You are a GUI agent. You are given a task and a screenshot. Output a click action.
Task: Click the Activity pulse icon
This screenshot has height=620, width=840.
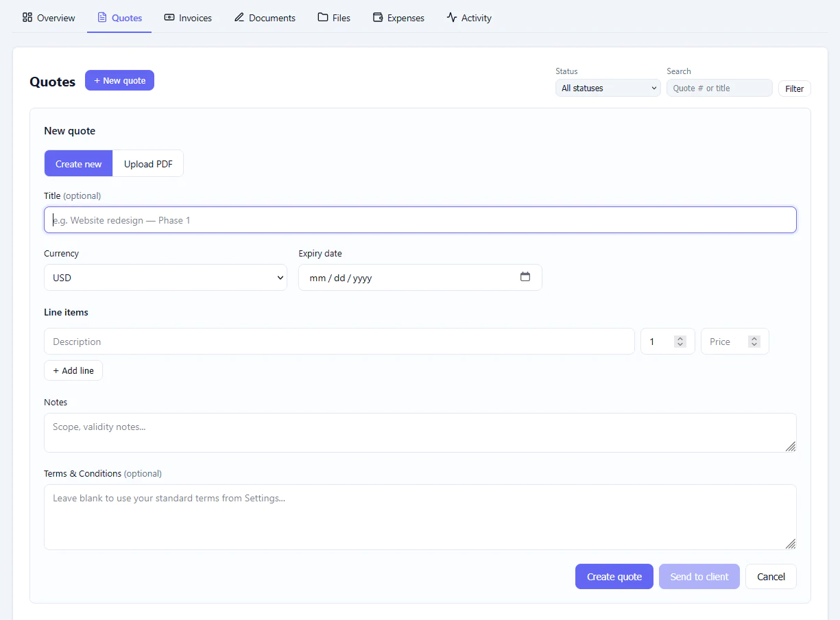452,17
